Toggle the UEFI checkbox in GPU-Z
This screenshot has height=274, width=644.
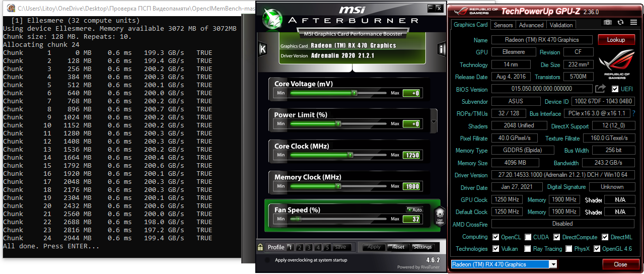(x=615, y=89)
